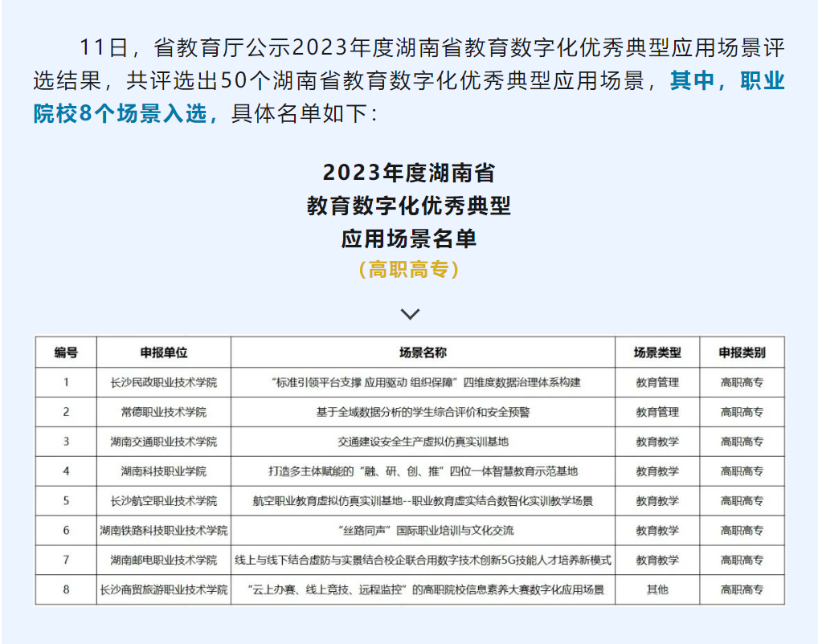Select cell "湖南铁路科技职业技术学院"
This screenshot has width=818, height=644.
(x=164, y=530)
